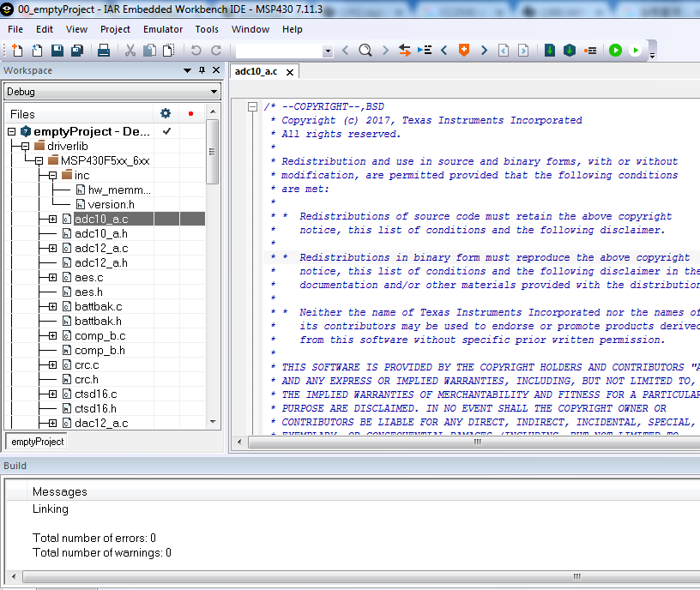Click the Print icon in toolbar
Viewport: 700px width, 590px height.
pos(103,51)
